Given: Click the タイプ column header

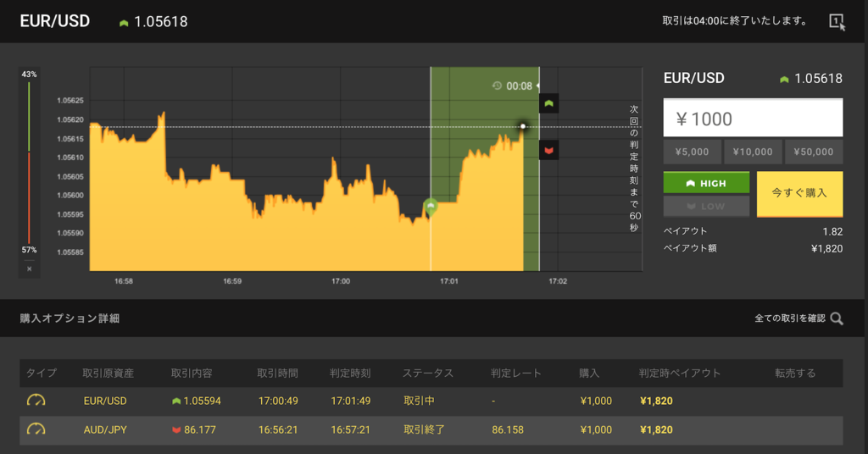Looking at the screenshot, I should pos(41,374).
